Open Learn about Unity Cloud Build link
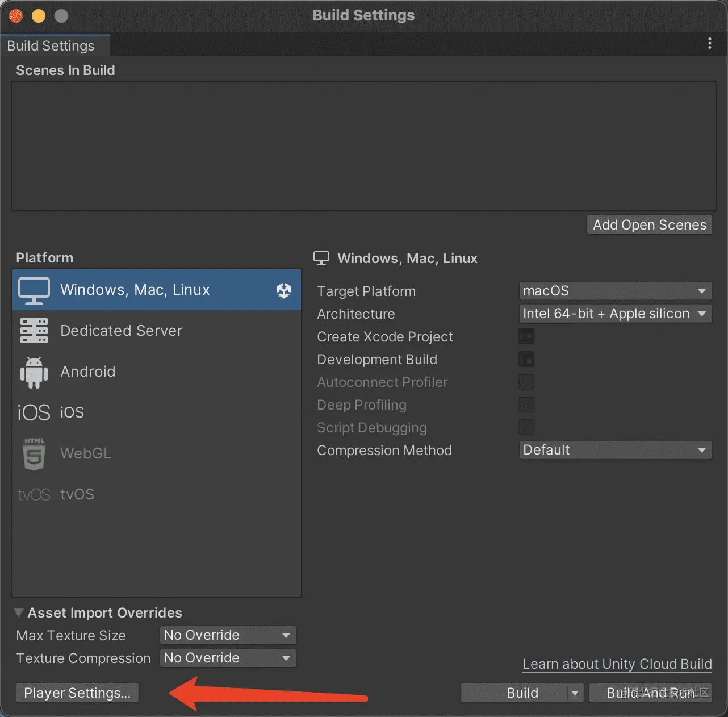 pos(617,664)
